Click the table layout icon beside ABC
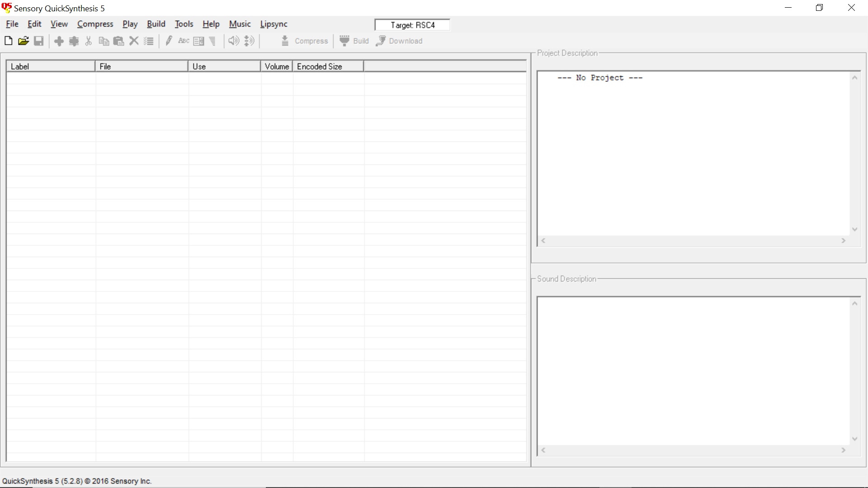Viewport: 868px width, 488px height. click(198, 41)
